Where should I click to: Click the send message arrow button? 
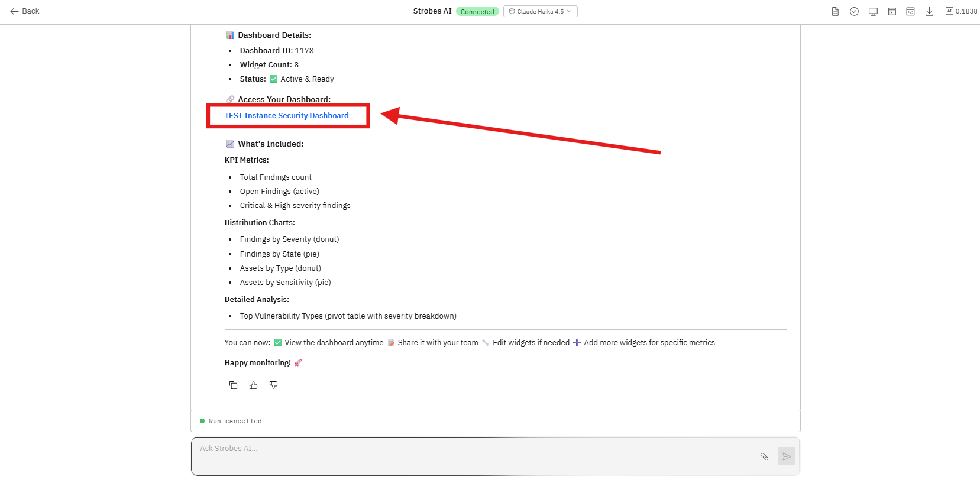click(787, 456)
